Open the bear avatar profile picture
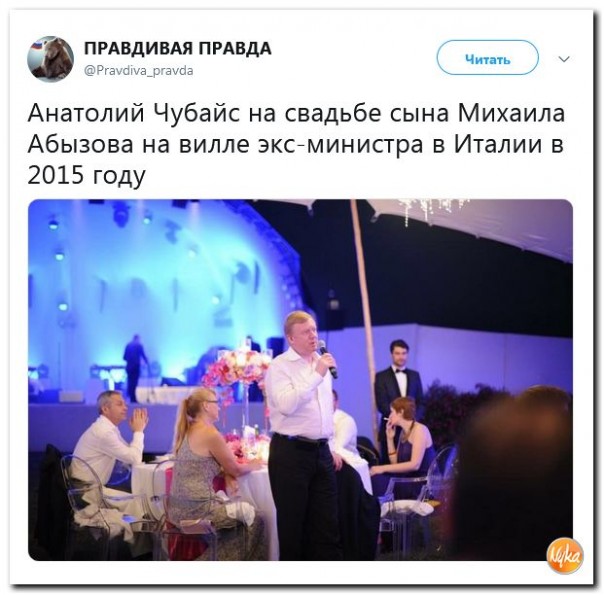Screen dimensions: 604x595 (x=50, y=59)
